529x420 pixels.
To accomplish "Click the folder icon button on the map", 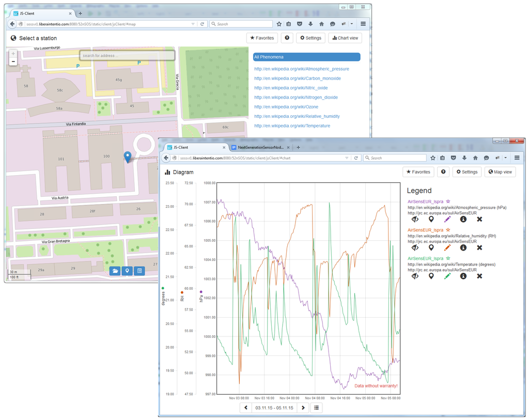I will pos(115,271).
